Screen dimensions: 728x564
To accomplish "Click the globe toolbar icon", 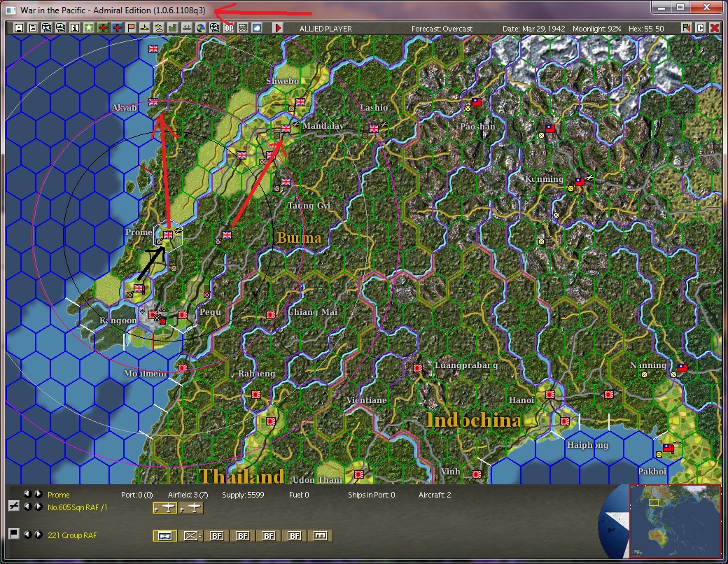I will 201,28.
